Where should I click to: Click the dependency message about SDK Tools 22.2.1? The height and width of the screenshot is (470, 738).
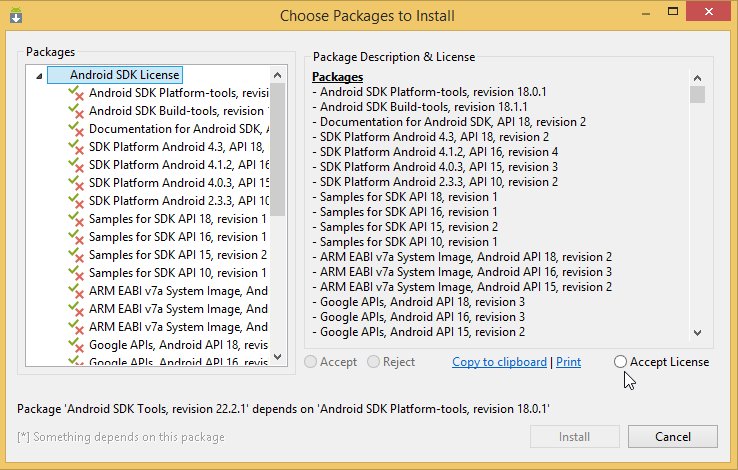283,409
